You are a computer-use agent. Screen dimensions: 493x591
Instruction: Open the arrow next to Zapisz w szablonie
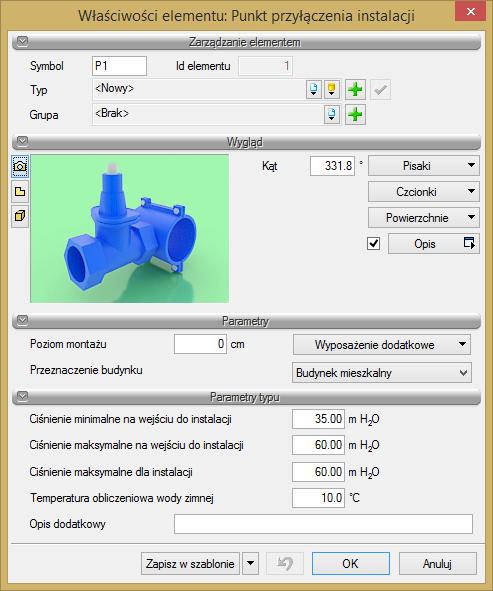(x=251, y=563)
